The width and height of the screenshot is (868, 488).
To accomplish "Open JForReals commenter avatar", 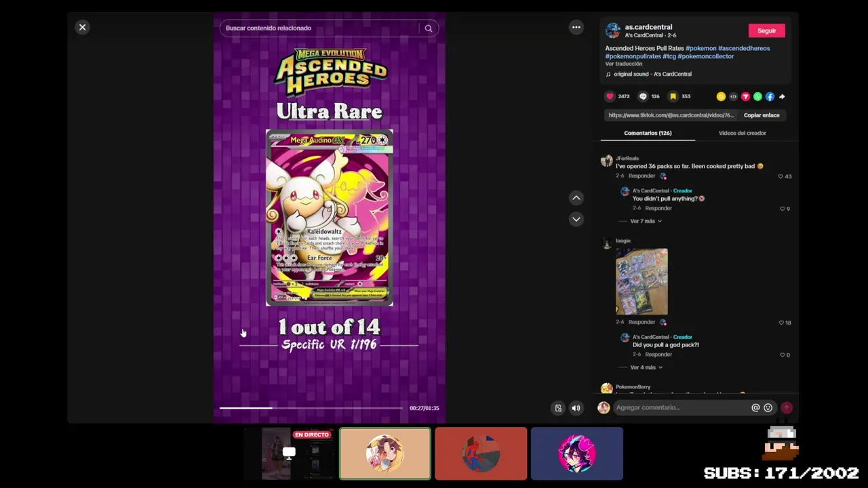I will point(607,161).
